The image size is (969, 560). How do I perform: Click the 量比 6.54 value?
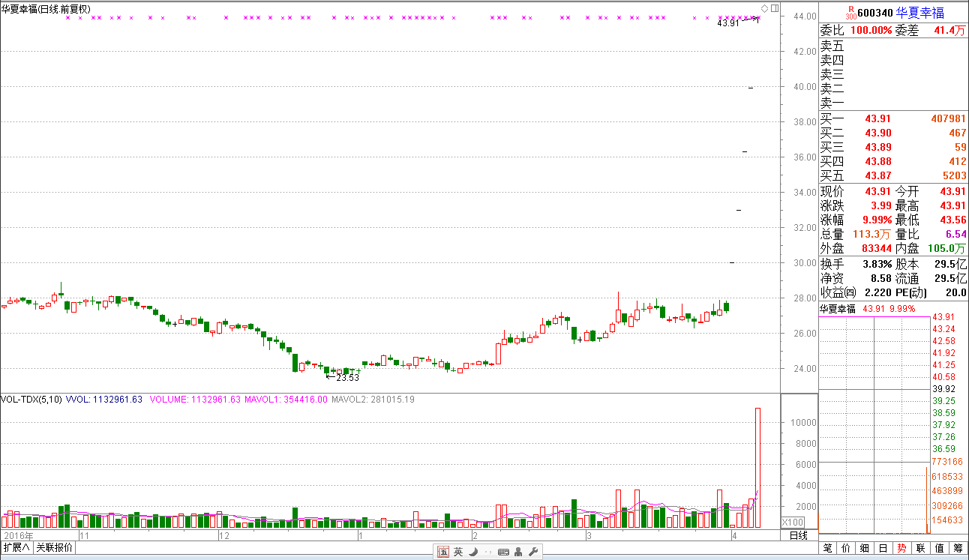coord(958,234)
